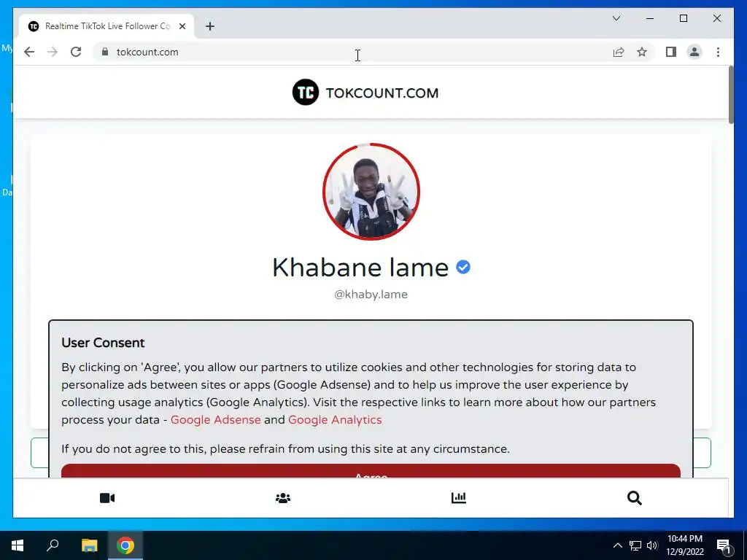747x560 pixels.
Task: Open Chrome three-dot menu
Action: [718, 52]
